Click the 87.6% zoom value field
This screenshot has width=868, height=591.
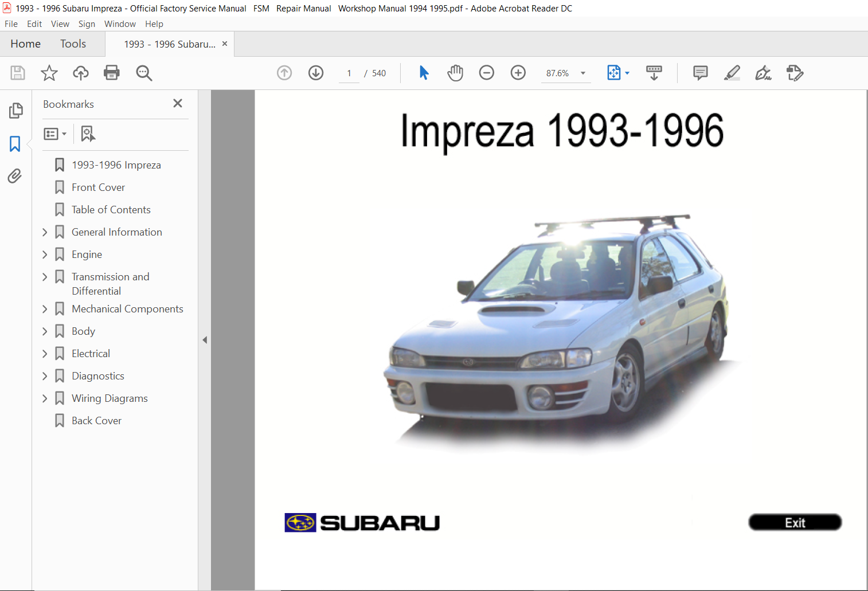[557, 73]
